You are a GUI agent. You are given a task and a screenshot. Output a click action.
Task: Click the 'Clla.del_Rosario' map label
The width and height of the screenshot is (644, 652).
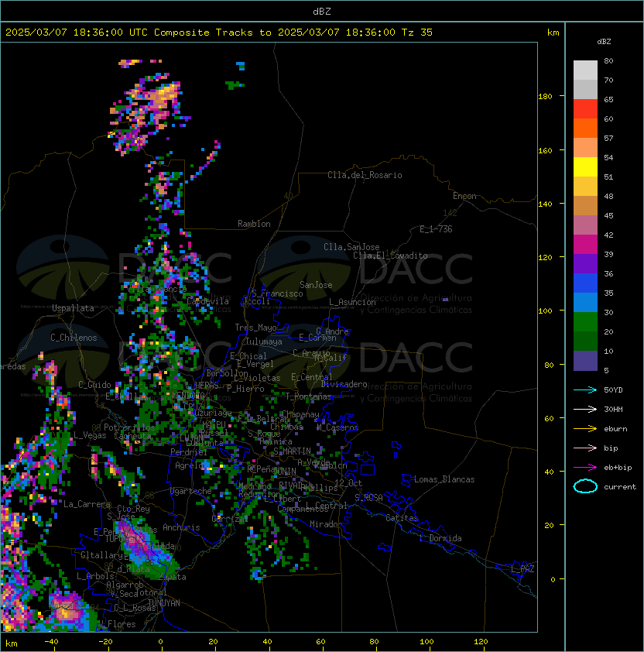(x=365, y=175)
